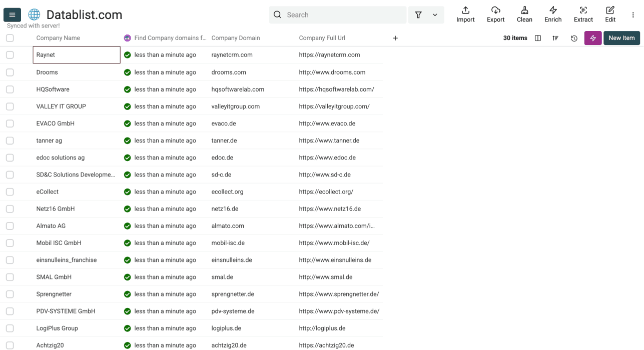
Task: Click inside the Search field
Action: coord(338,14)
